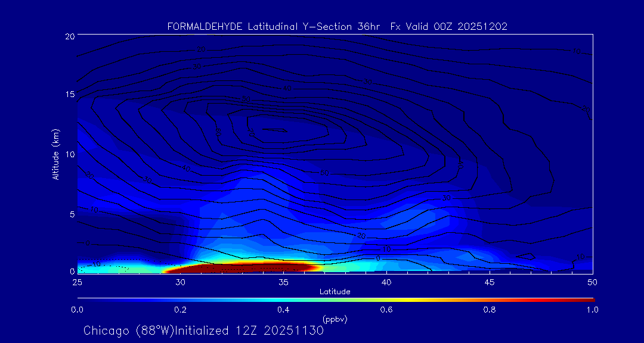Click the latitude 45 tick label
Screen dimensions: 644x343
point(489,282)
